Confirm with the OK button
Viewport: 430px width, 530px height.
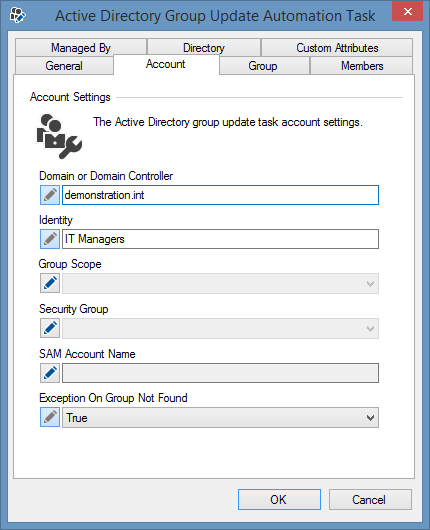pyautogui.click(x=279, y=499)
